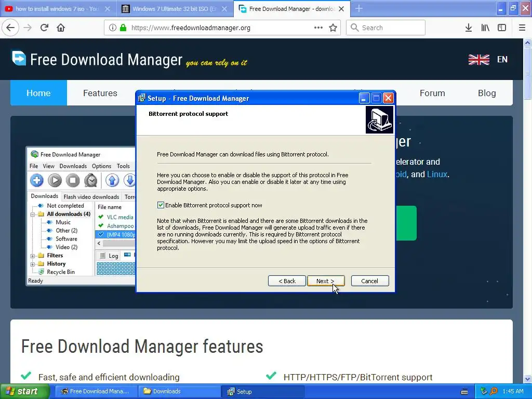Show site information icon in address bar

(113, 28)
